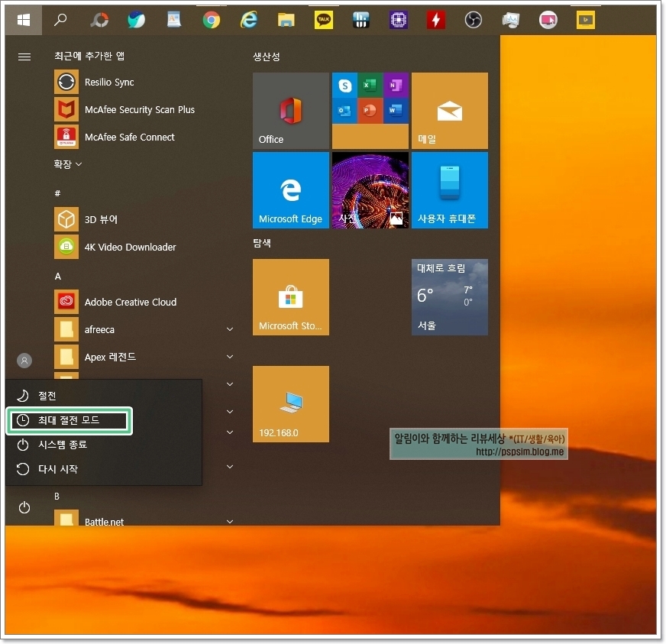Click the purple CPU chip taskbar icon
Image resolution: width=666 pixels, height=644 pixels.
point(399,20)
